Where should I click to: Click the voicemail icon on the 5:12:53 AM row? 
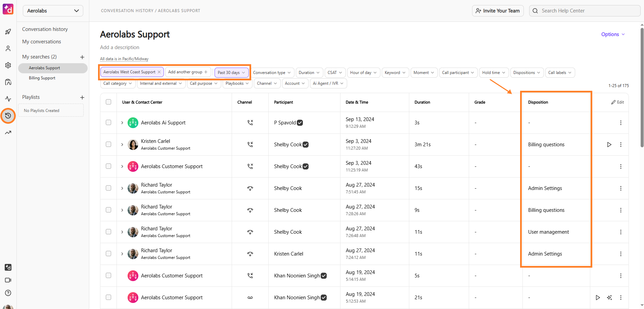pos(250,298)
